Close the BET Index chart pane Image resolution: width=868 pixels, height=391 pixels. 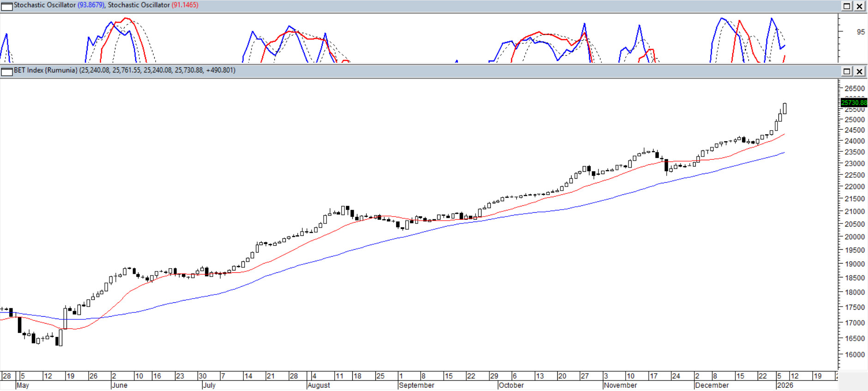[x=860, y=71]
